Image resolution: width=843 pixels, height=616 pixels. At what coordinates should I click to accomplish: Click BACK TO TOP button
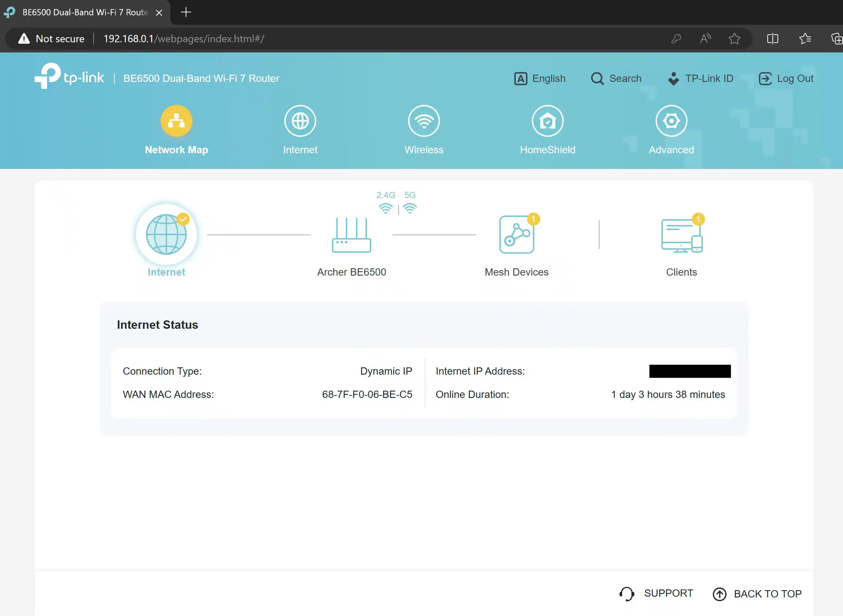757,594
